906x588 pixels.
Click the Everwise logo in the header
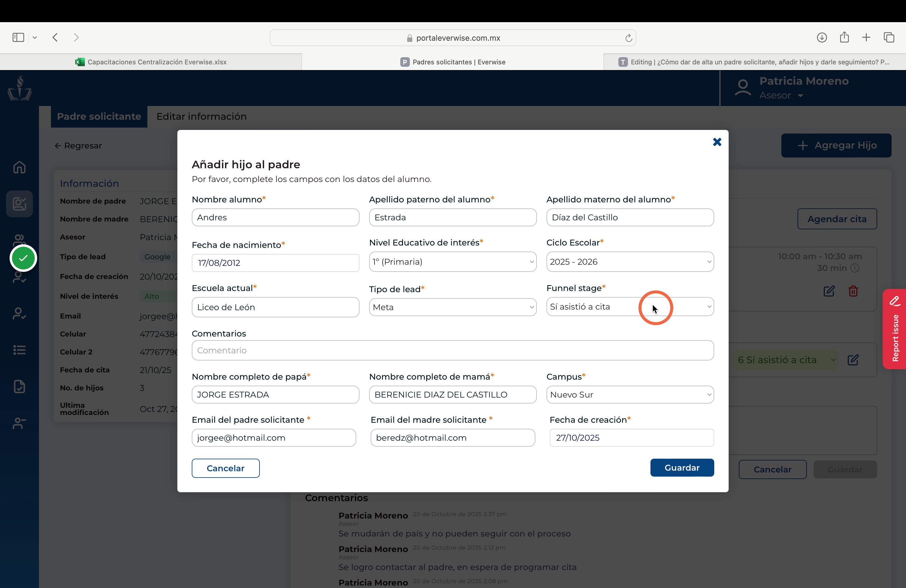[20, 88]
